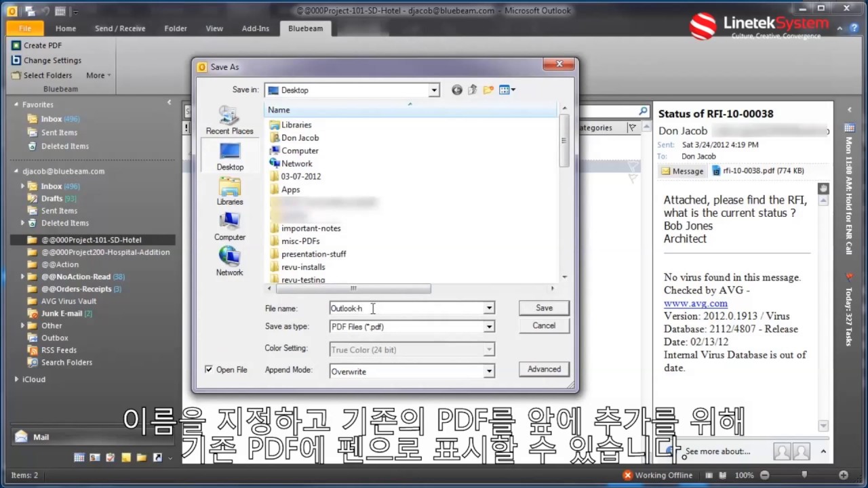868x488 pixels.
Task: Open the File tab
Action: [x=25, y=28]
